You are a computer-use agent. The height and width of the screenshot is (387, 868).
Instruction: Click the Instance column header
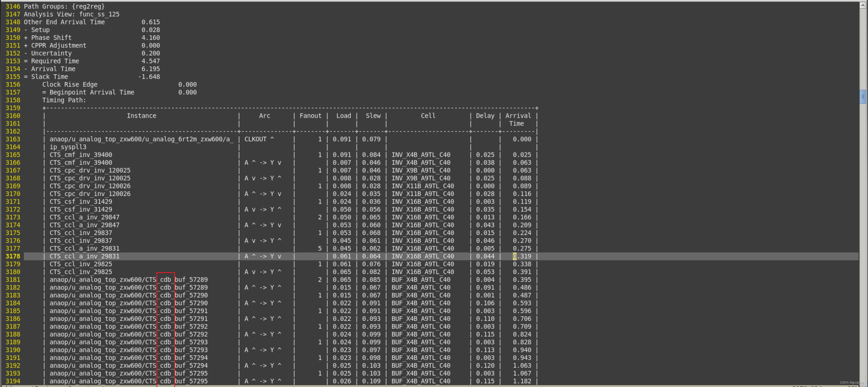tap(141, 115)
